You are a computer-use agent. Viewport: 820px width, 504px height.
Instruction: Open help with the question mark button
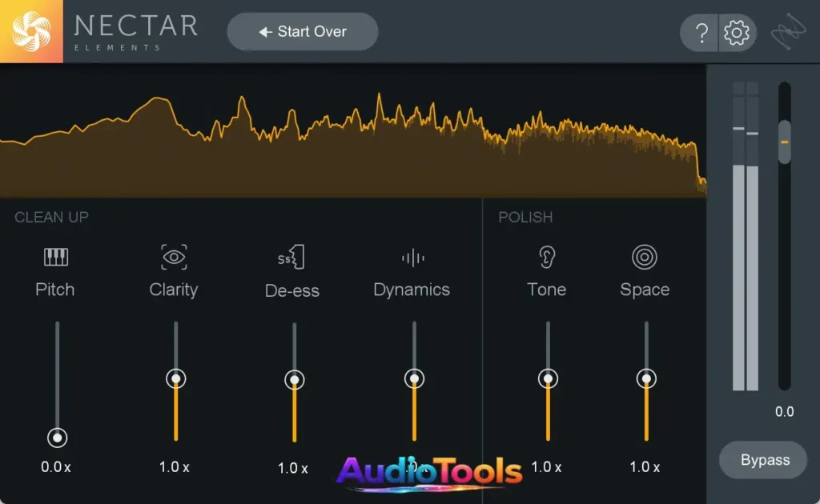click(700, 33)
